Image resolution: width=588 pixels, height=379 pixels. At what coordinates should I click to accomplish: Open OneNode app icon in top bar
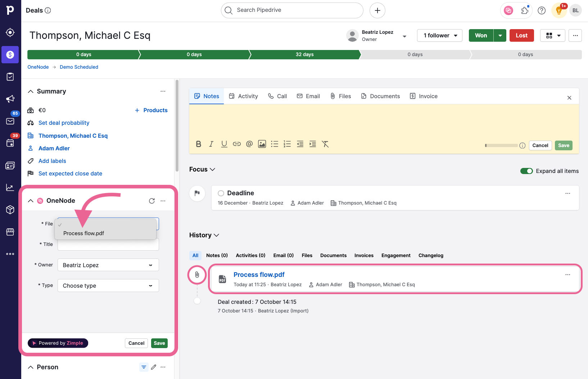[508, 10]
